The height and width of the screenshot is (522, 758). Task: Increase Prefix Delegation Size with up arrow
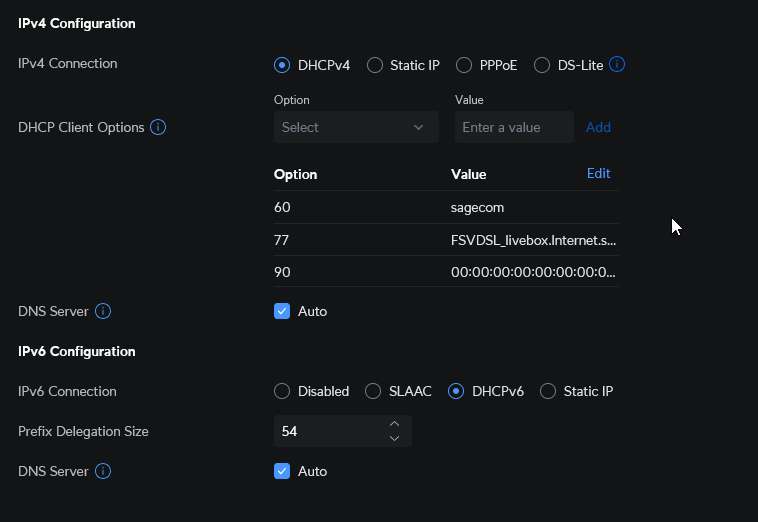coord(394,424)
